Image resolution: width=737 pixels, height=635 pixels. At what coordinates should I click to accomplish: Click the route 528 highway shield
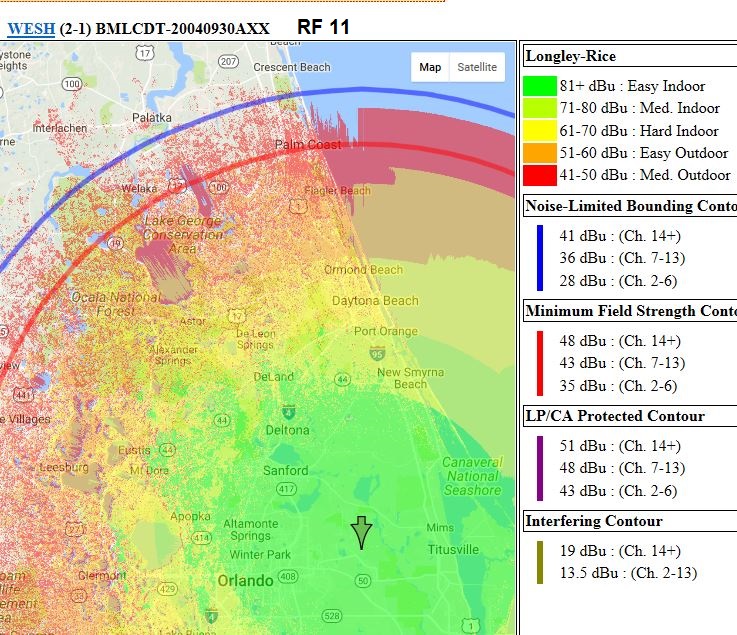[332, 615]
